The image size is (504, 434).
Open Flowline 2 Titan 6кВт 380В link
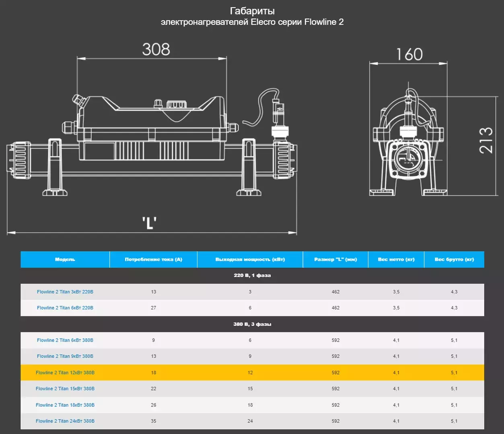65,340
